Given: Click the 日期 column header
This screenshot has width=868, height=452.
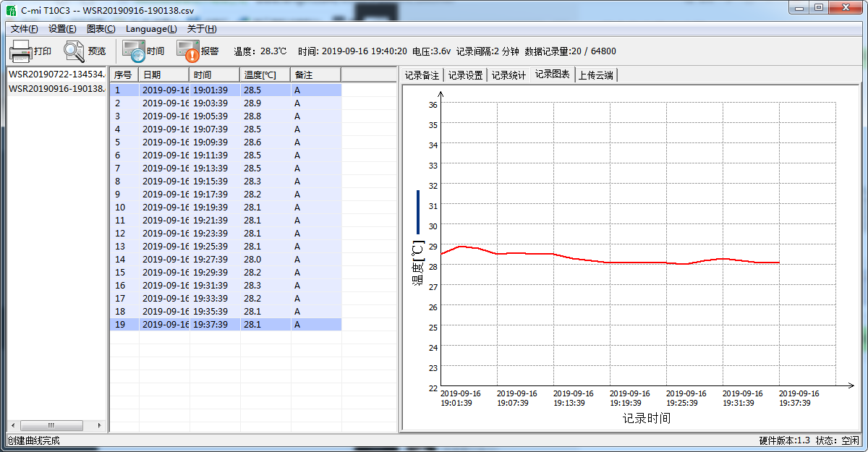Looking at the screenshot, I should [x=164, y=74].
